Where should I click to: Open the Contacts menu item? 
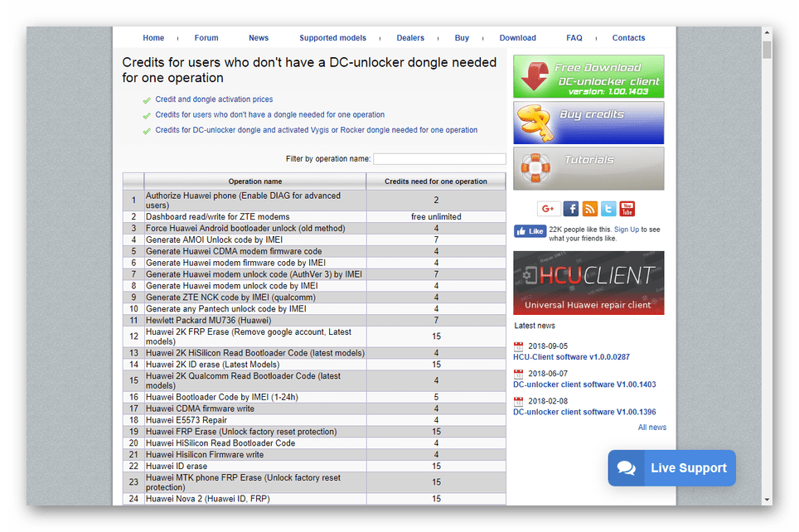[628, 38]
